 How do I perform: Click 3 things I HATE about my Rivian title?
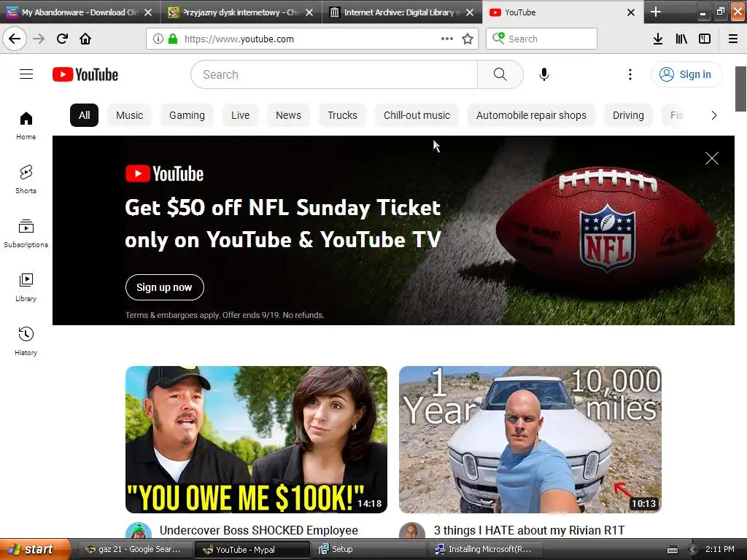click(529, 531)
